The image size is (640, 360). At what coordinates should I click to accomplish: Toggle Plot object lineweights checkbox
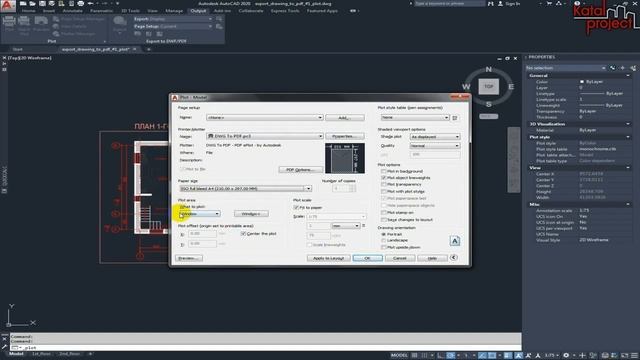[384, 178]
